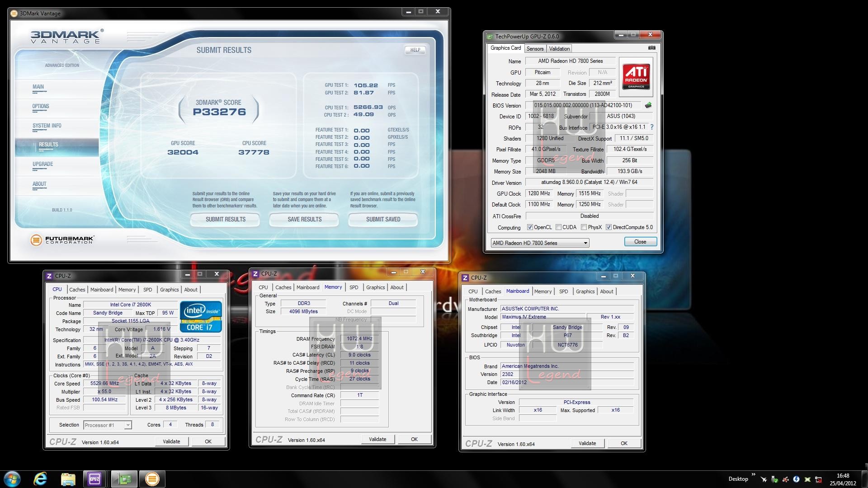This screenshot has width=868, height=488.
Task: Open the Processor #1 selection dropdown
Action: coord(108,425)
